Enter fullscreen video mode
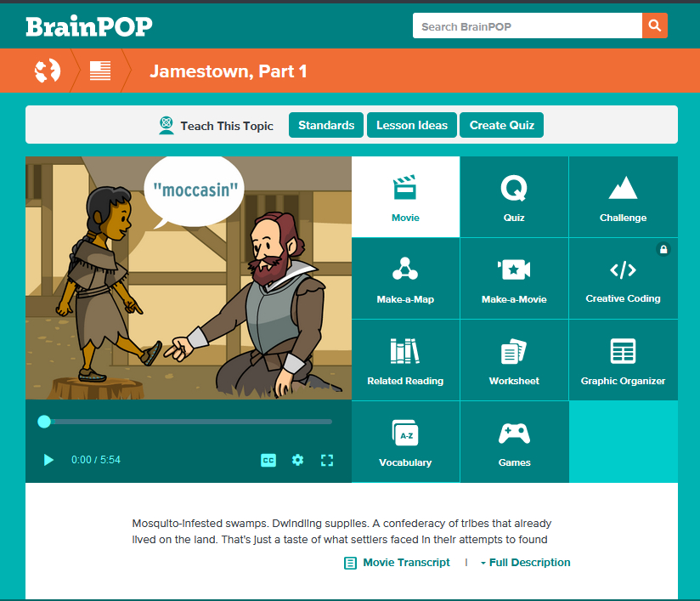 327,460
